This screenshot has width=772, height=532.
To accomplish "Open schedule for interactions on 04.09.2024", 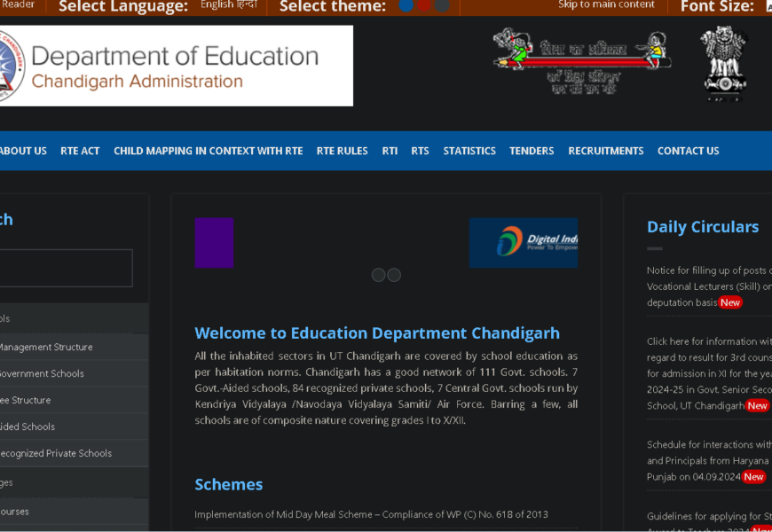I will [709, 461].
